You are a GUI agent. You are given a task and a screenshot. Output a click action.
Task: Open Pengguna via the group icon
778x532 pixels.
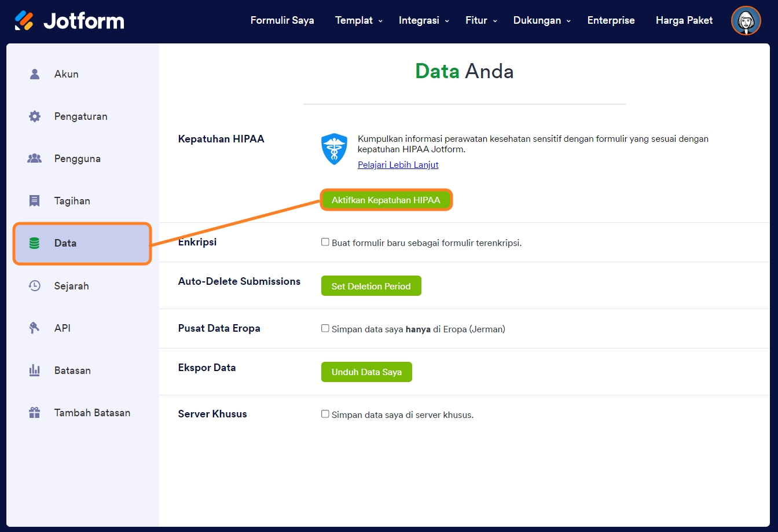point(35,159)
